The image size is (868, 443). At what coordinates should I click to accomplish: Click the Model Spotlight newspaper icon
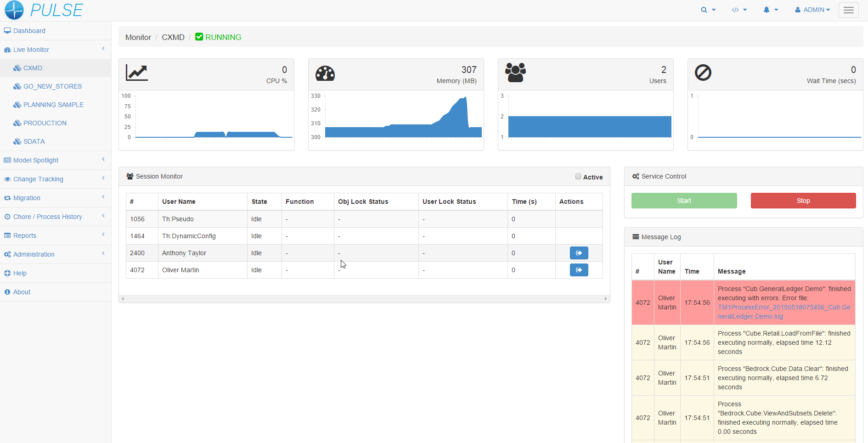tap(7, 160)
